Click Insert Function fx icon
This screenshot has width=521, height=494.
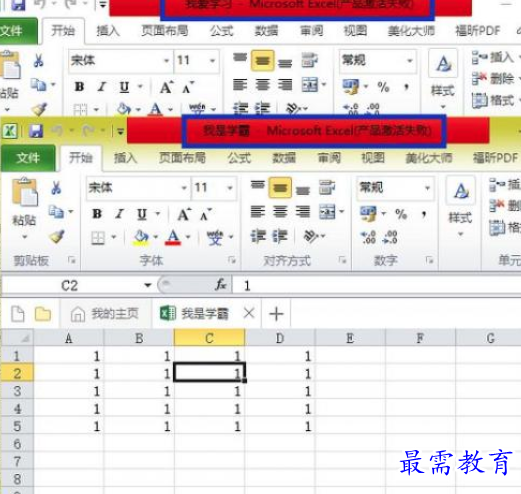pyautogui.click(x=221, y=285)
